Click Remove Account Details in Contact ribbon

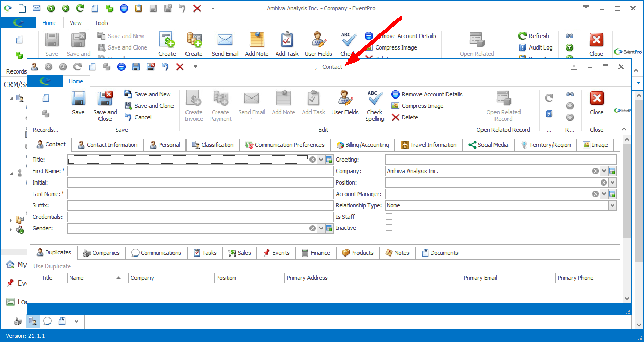[x=427, y=94]
